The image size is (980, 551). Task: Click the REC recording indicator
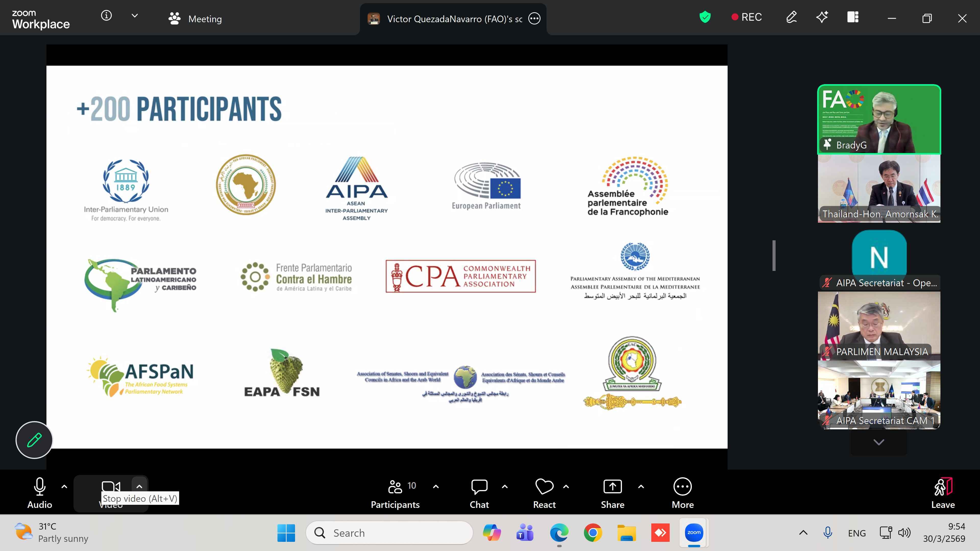click(746, 17)
